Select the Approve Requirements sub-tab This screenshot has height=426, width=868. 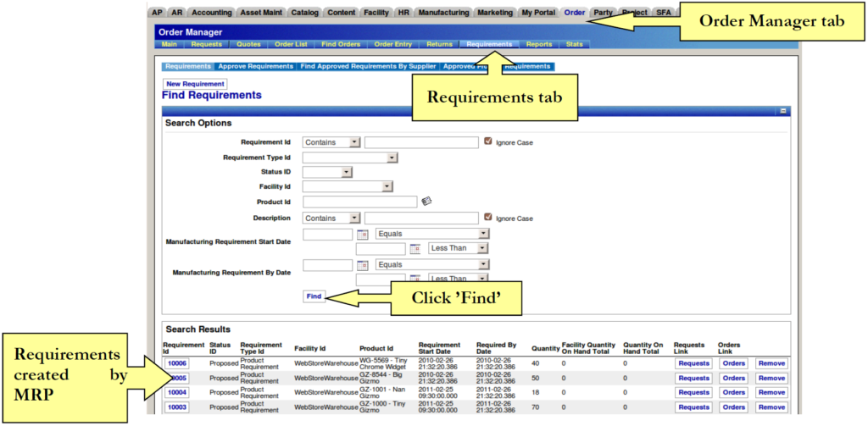click(x=255, y=65)
